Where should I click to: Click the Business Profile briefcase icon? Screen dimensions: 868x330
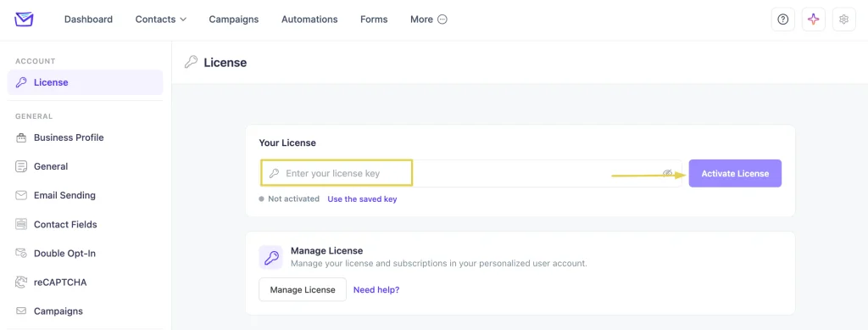[21, 138]
